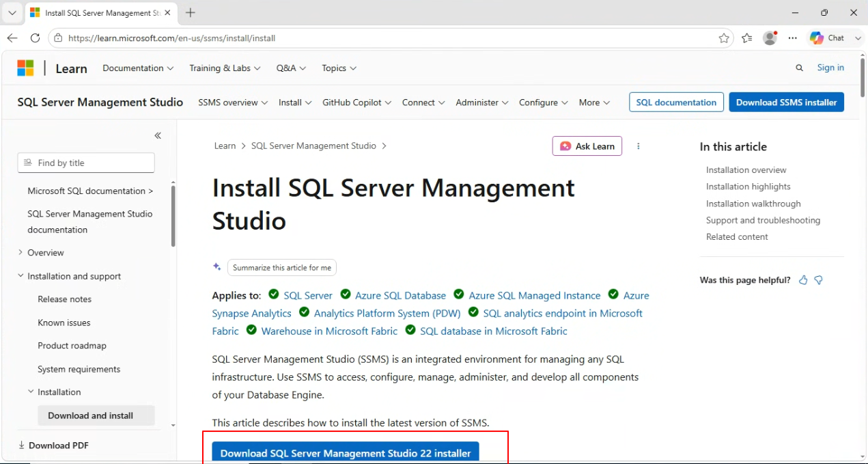Click the Summarize this article for me button

[282, 268]
